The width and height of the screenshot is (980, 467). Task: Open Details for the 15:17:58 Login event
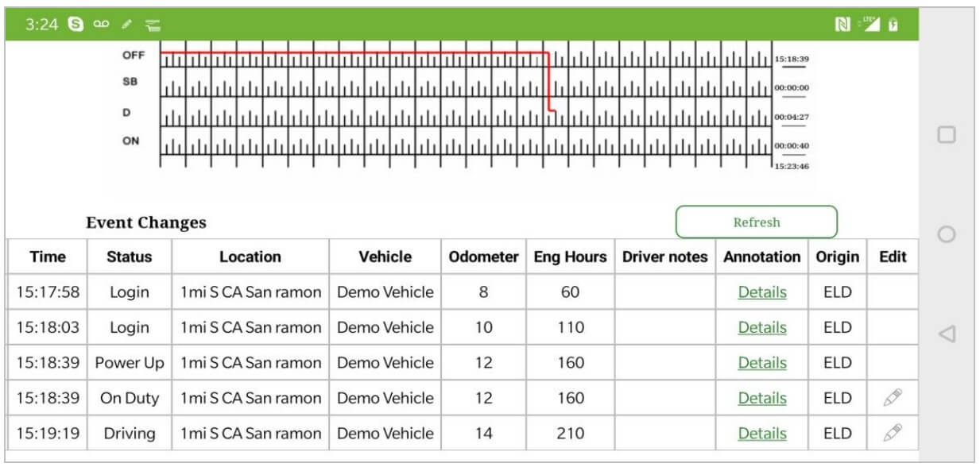click(x=761, y=291)
